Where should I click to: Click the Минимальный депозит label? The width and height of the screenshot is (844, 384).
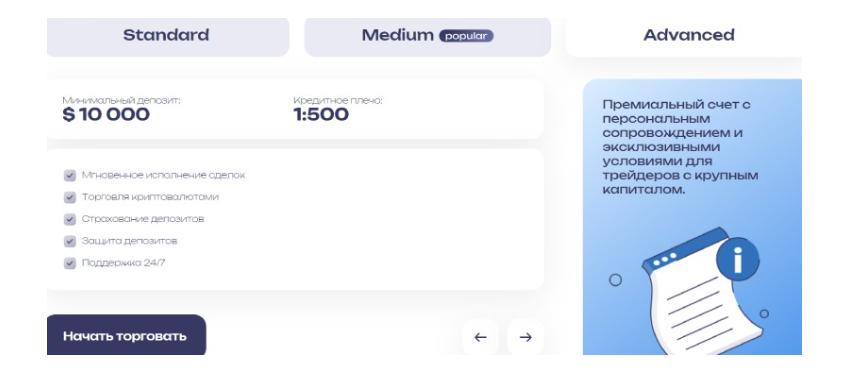click(x=121, y=100)
